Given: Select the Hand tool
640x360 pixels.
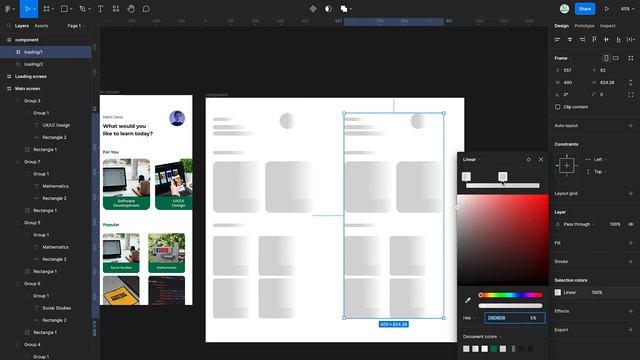Looking at the screenshot, I should click(131, 9).
